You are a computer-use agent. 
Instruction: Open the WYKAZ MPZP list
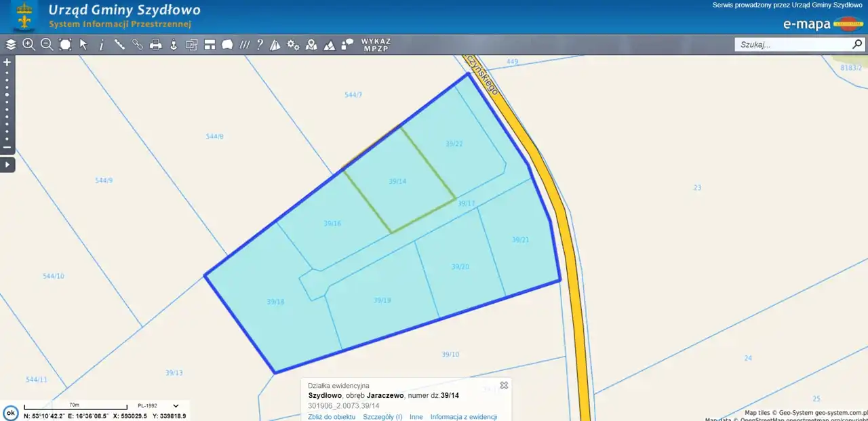[376, 45]
